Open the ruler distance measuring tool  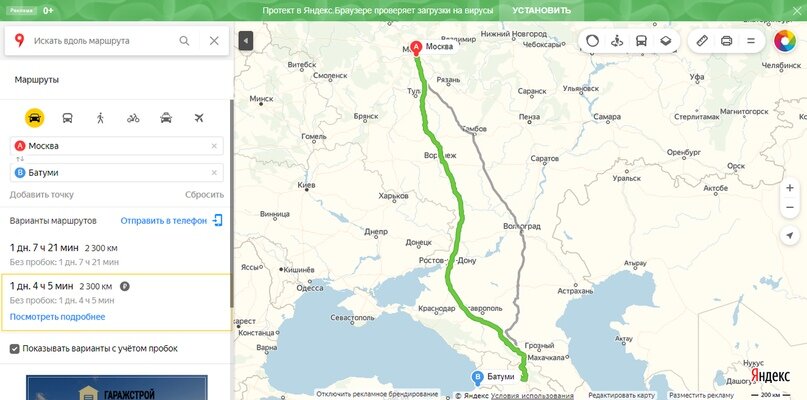point(702,41)
